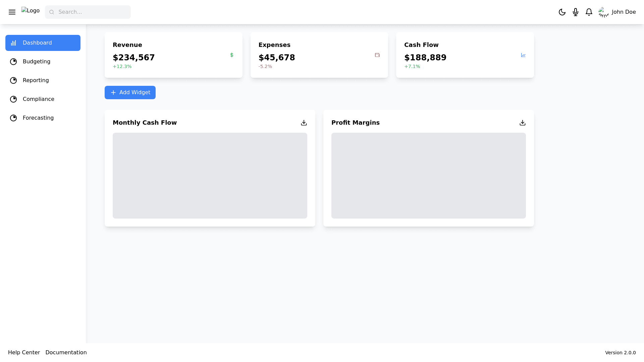Select the Dashboard sidebar item
Image resolution: width=644 pixels, height=362 pixels.
coord(43,43)
